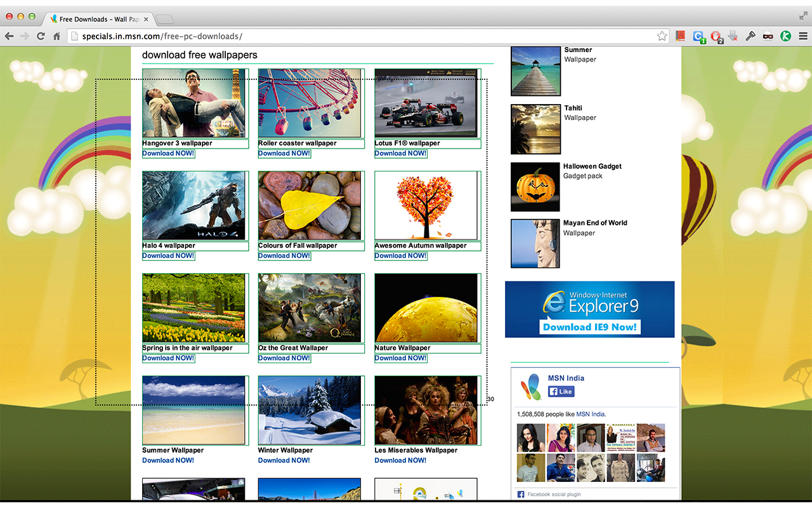Viewport: 812px width, 508px height.
Task: Click the MSN butterfly logo in Facebook box
Action: point(531,386)
